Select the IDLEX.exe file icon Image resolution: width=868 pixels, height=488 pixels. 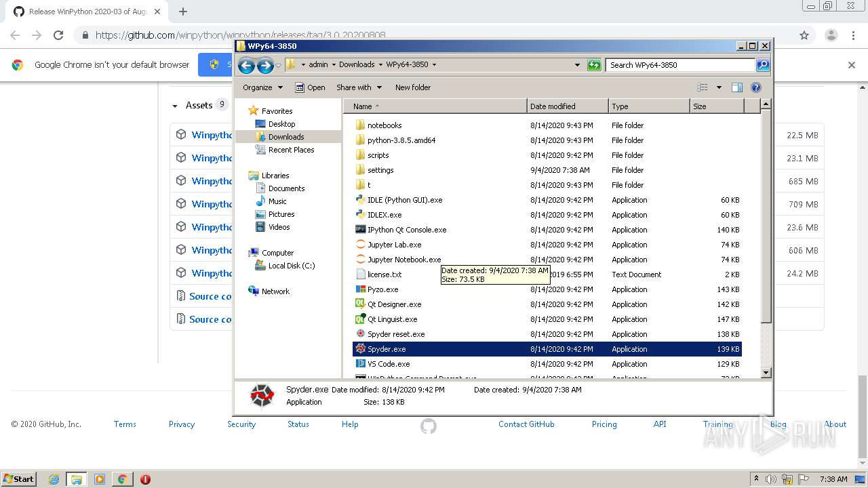(x=361, y=215)
